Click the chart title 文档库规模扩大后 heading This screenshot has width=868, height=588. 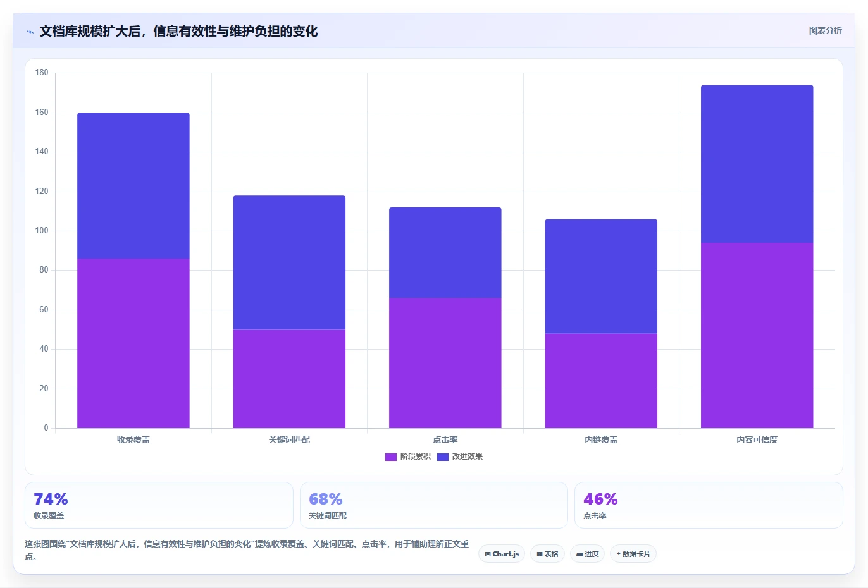178,31
